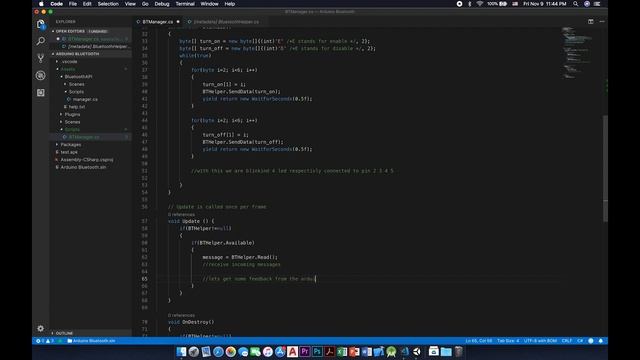
Task: Open the Selection menu
Action: [108, 4]
